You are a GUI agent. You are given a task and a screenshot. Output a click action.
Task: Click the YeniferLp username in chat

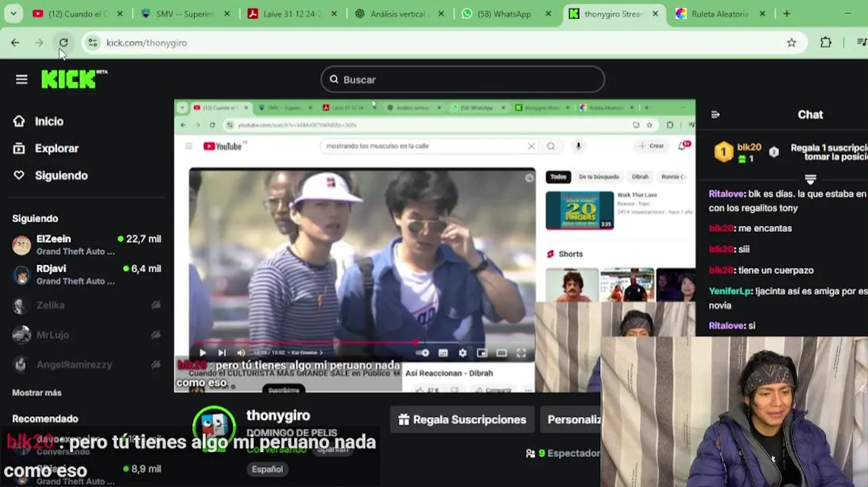730,291
